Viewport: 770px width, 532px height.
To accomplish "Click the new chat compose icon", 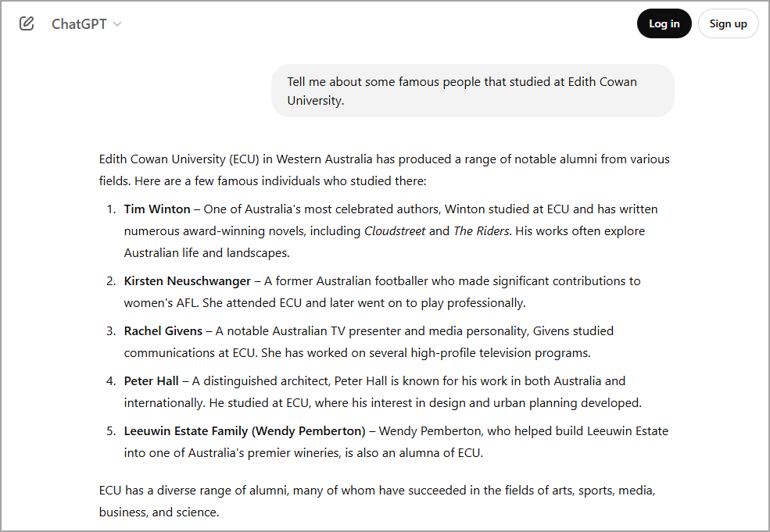I will [27, 23].
